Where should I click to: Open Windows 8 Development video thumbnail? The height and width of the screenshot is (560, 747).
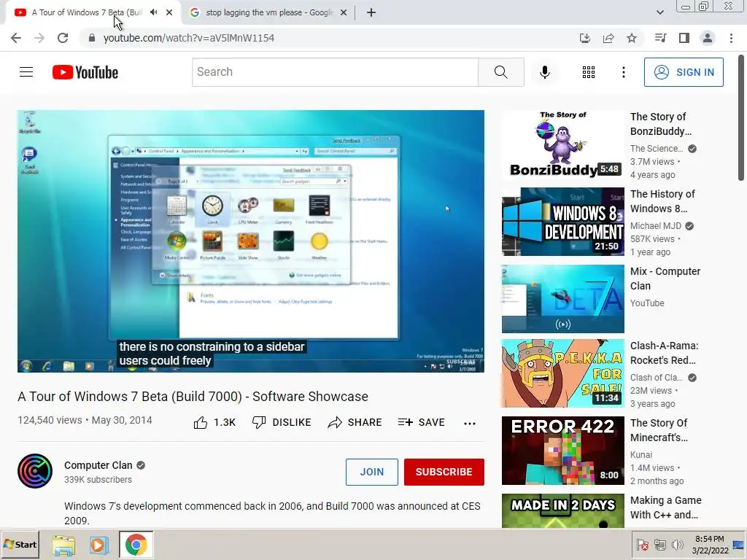(562, 222)
